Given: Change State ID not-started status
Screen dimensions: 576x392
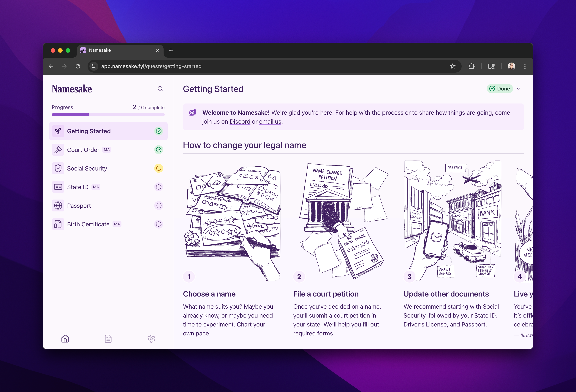Looking at the screenshot, I should (x=159, y=187).
